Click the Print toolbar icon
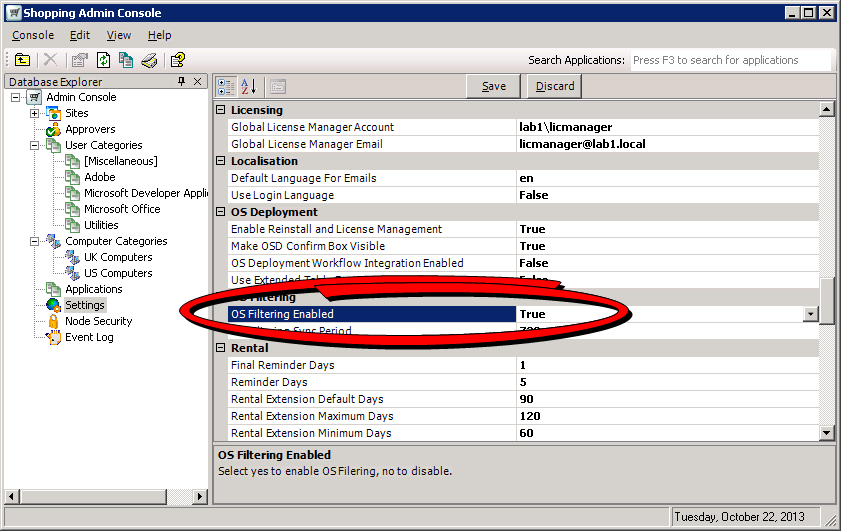Image resolution: width=841 pixels, height=531 pixels. (x=148, y=60)
